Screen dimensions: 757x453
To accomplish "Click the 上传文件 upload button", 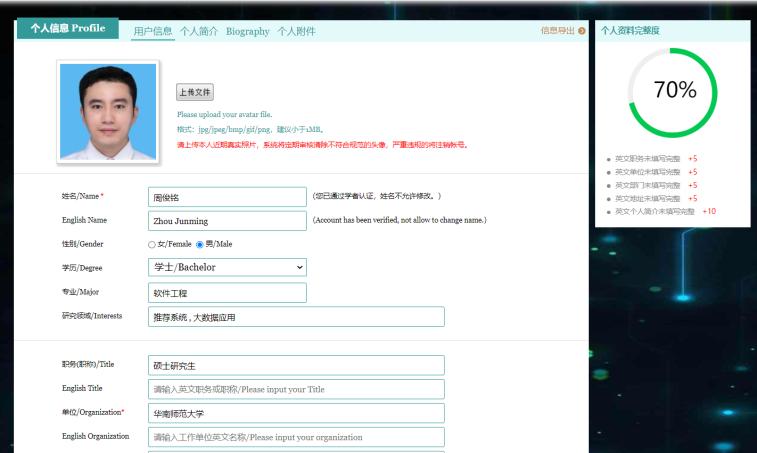I will coord(195,92).
